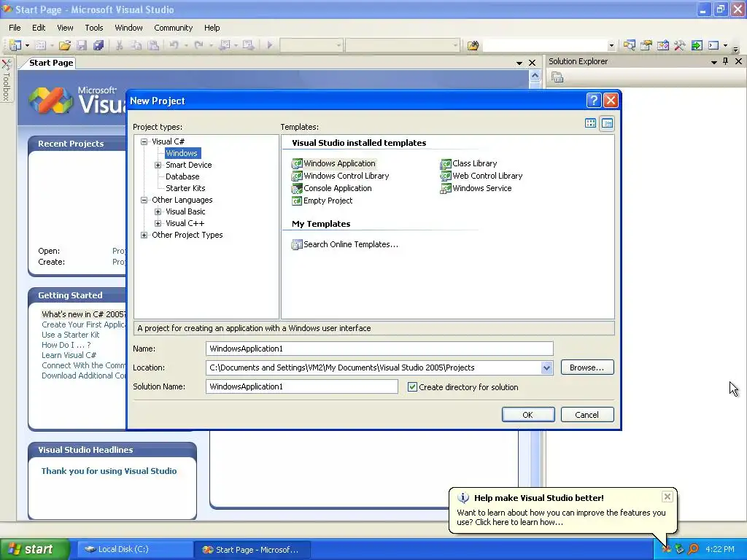Open the Tools menu
This screenshot has width=747, height=560.
[x=94, y=28]
